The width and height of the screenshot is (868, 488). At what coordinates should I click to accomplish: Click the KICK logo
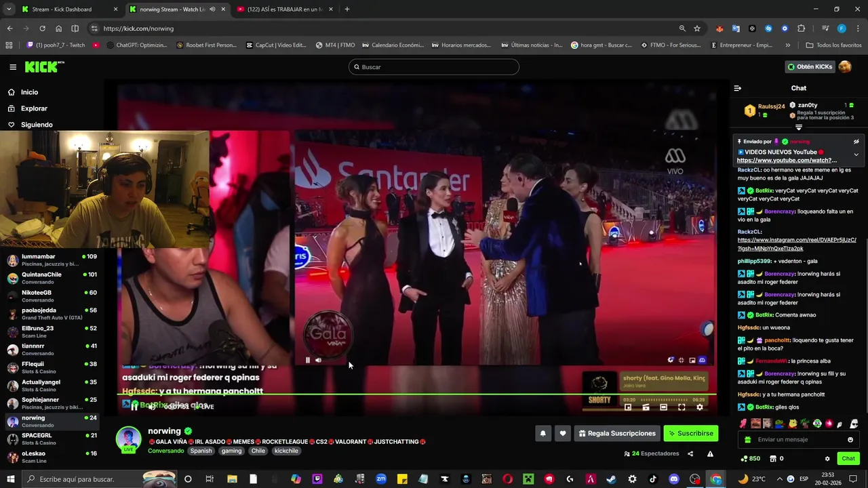pos(44,67)
